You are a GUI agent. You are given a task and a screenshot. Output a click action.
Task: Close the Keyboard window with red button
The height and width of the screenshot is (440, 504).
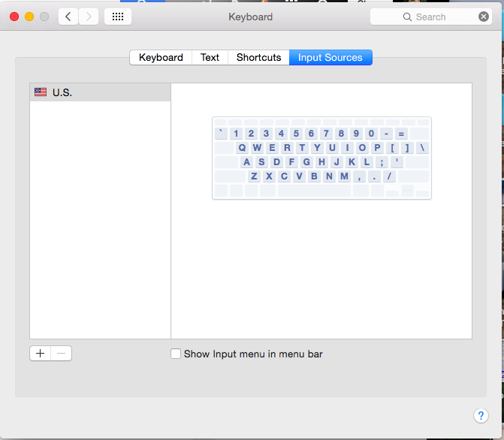(x=14, y=17)
